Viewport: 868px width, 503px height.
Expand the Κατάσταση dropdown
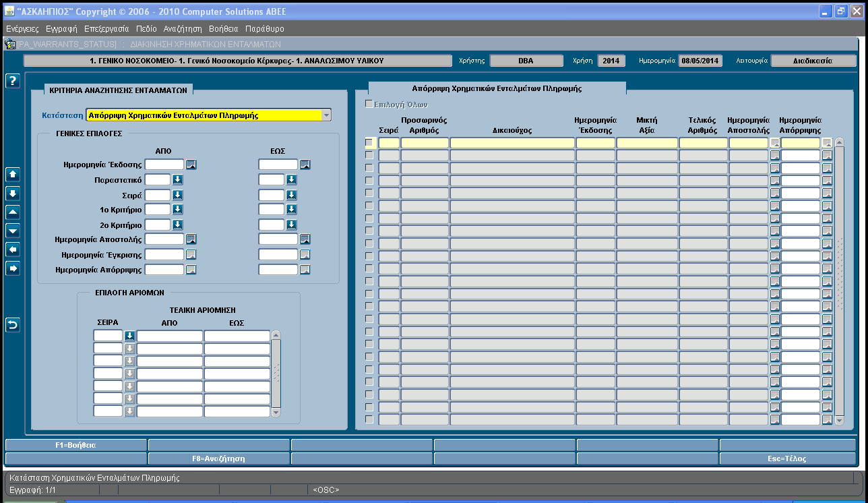(x=326, y=115)
